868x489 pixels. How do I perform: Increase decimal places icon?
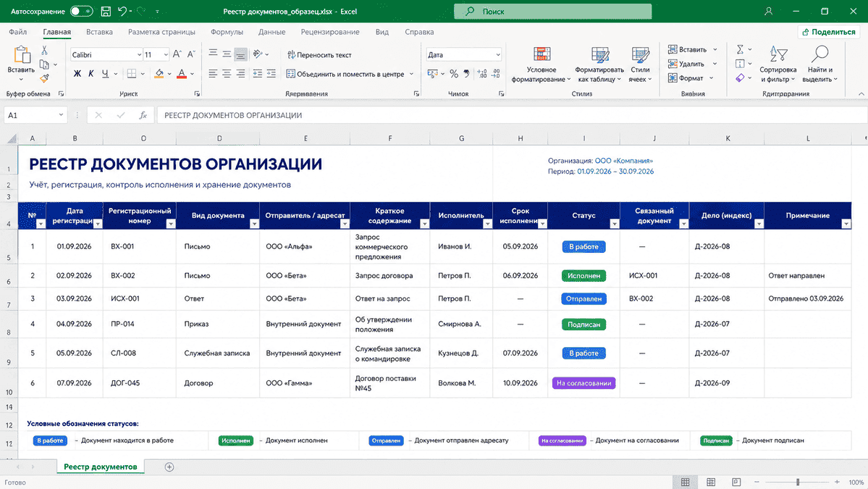pos(481,74)
